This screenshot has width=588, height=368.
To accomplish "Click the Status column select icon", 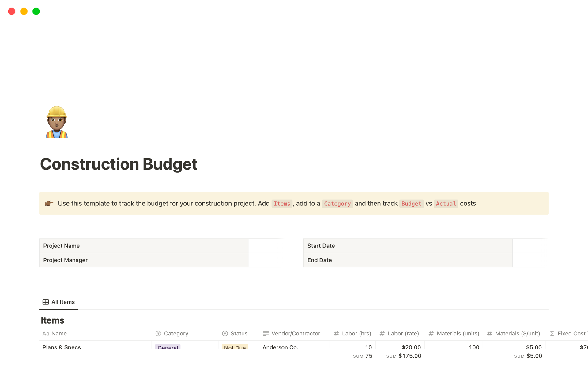I will pos(225,334).
